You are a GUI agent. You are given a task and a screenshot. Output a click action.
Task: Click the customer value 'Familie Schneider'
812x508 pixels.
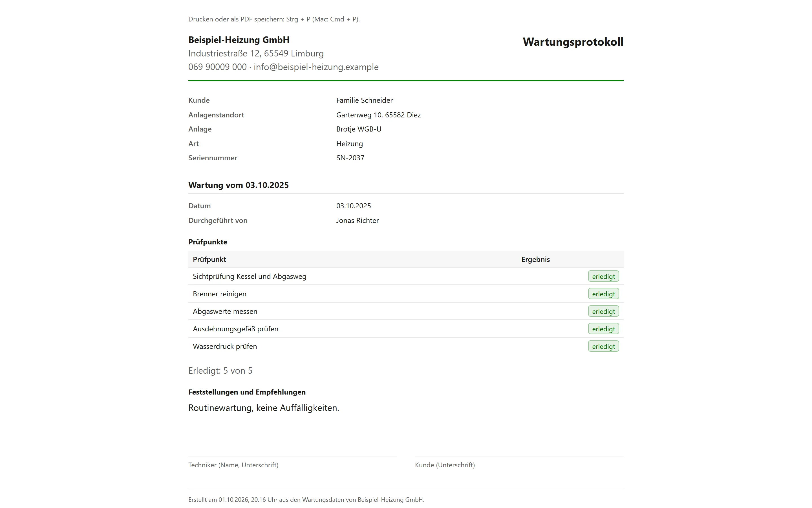click(x=364, y=100)
